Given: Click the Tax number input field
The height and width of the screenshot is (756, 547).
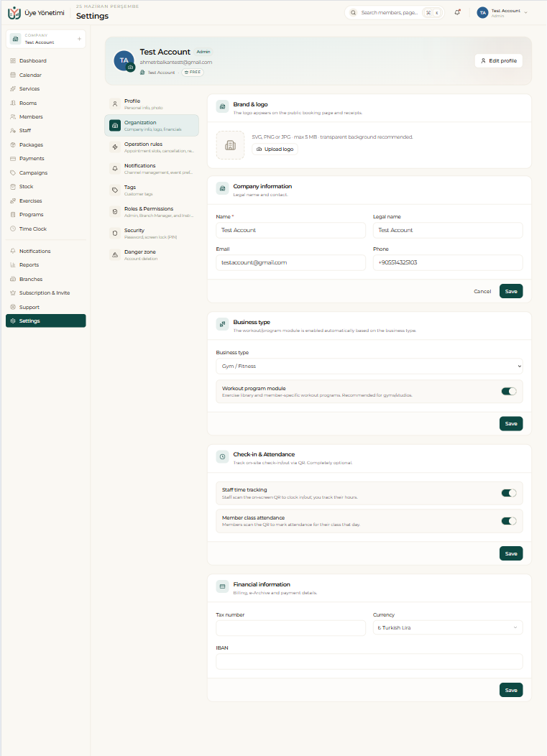Looking at the screenshot, I should point(291,628).
